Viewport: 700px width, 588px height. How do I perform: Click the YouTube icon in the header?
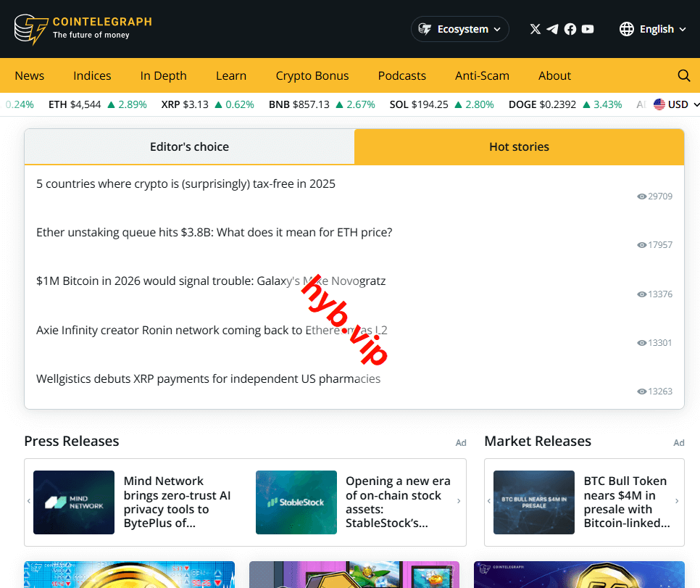(x=588, y=29)
